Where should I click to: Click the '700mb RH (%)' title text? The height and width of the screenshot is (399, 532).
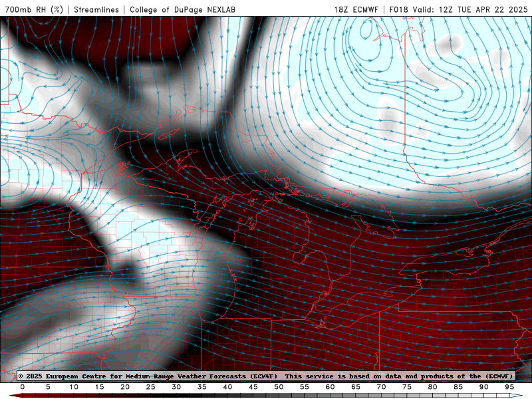[x=34, y=9]
